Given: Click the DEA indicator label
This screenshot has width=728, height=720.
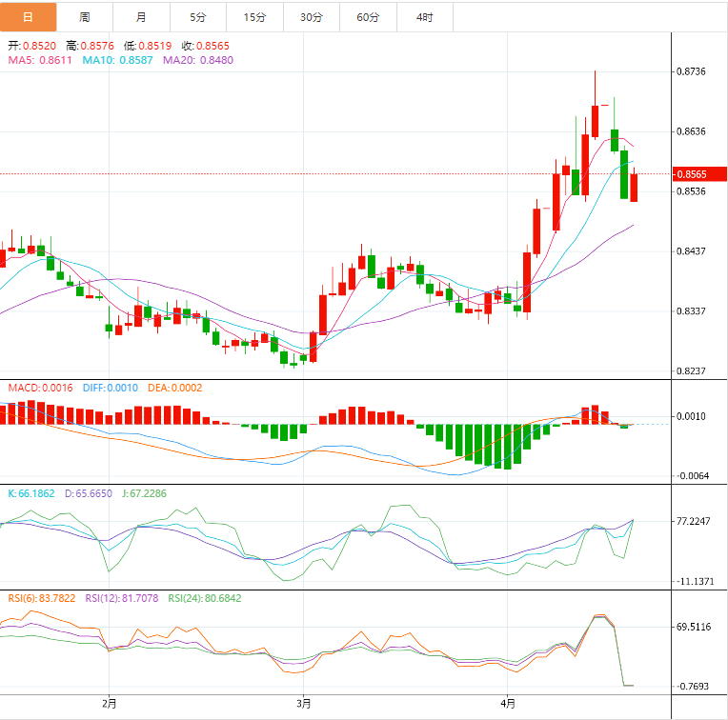Looking at the screenshot, I should [x=175, y=388].
